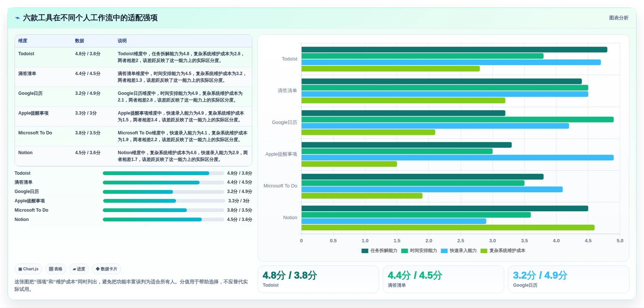Toggle the 快速录入能力 legend swatch

(444, 251)
